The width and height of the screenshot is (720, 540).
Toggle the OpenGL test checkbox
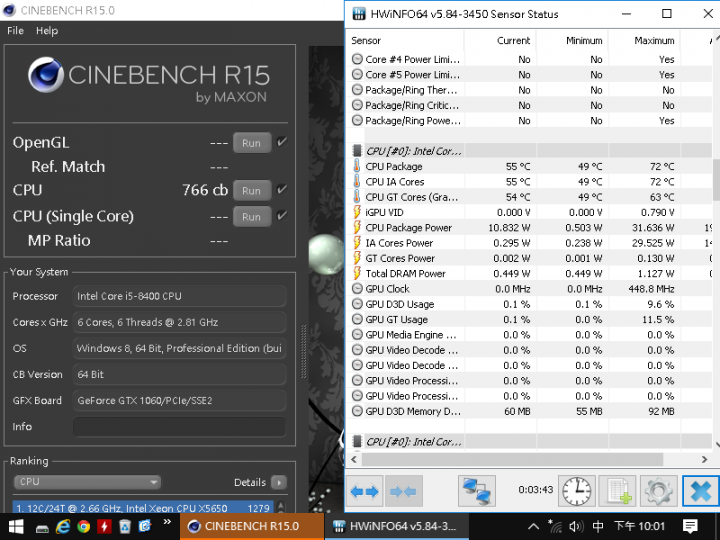click(x=282, y=141)
